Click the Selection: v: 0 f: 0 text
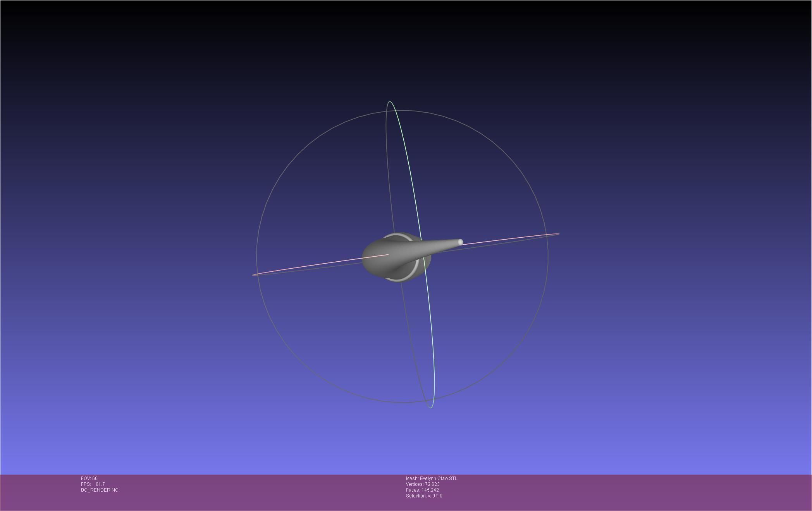This screenshot has width=812, height=511. pos(424,496)
